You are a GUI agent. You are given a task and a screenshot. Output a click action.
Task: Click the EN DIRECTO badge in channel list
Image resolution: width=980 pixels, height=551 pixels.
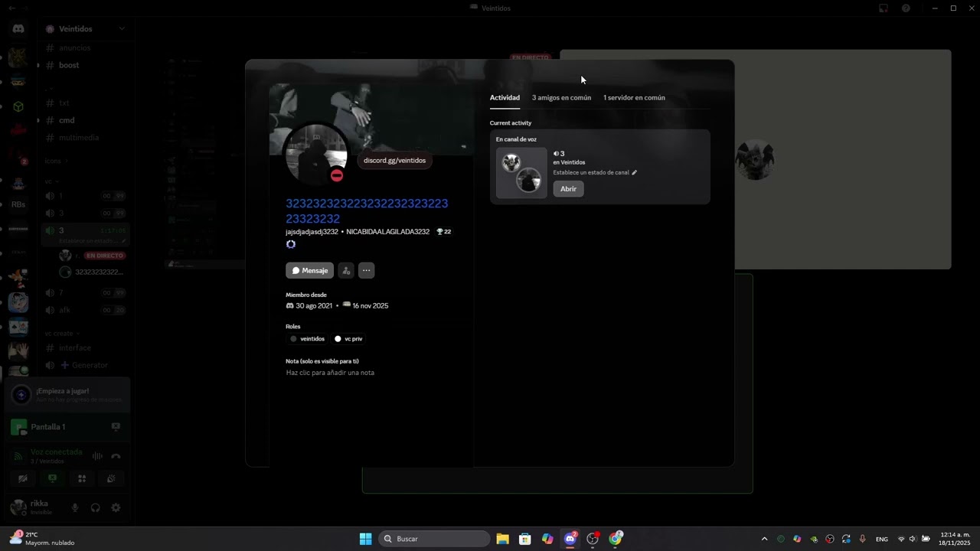coord(104,256)
